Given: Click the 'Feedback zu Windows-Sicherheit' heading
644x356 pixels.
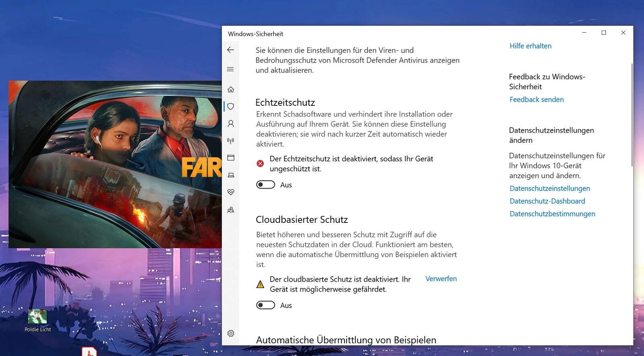Looking at the screenshot, I should click(x=547, y=82).
